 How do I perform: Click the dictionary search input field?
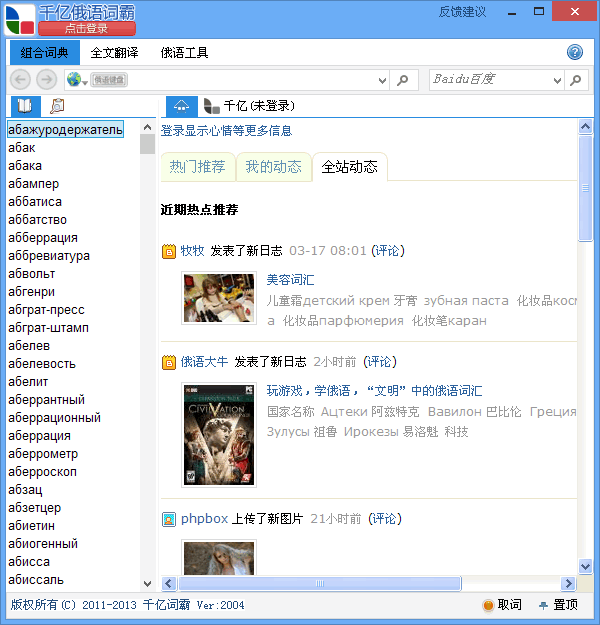(251, 80)
